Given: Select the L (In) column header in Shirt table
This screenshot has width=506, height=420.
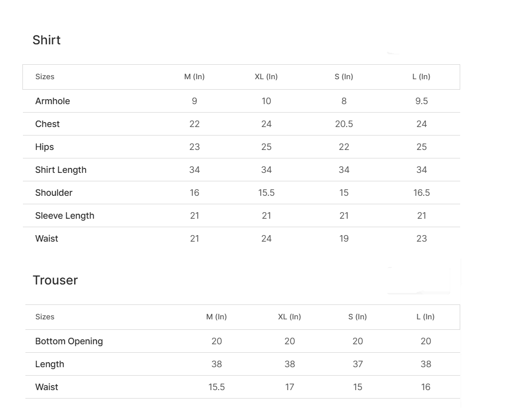Looking at the screenshot, I should pyautogui.click(x=421, y=77).
